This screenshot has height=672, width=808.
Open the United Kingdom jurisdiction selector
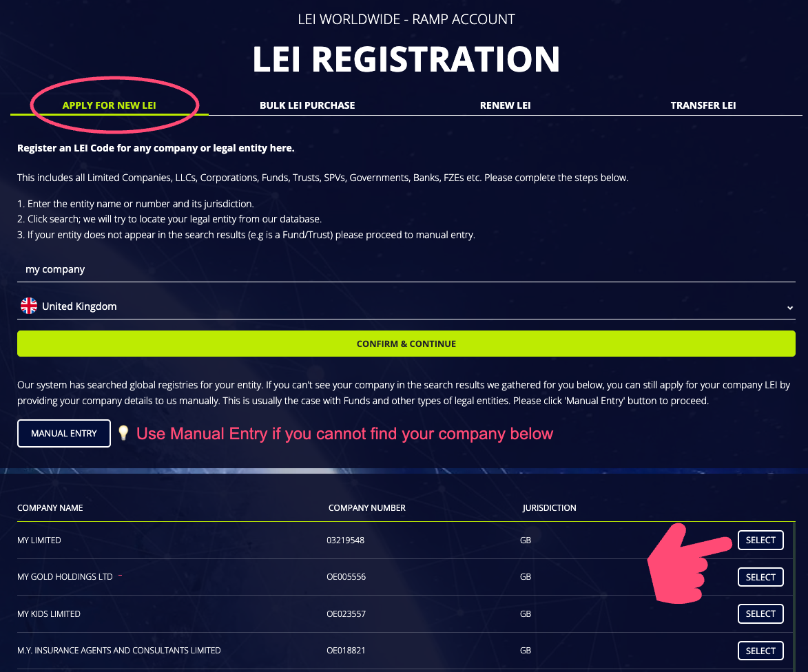pyautogui.click(x=406, y=306)
